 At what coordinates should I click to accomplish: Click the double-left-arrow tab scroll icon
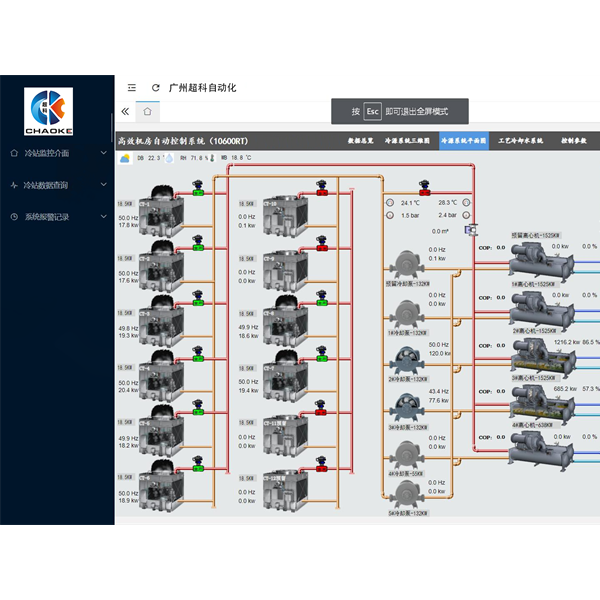tap(125, 111)
